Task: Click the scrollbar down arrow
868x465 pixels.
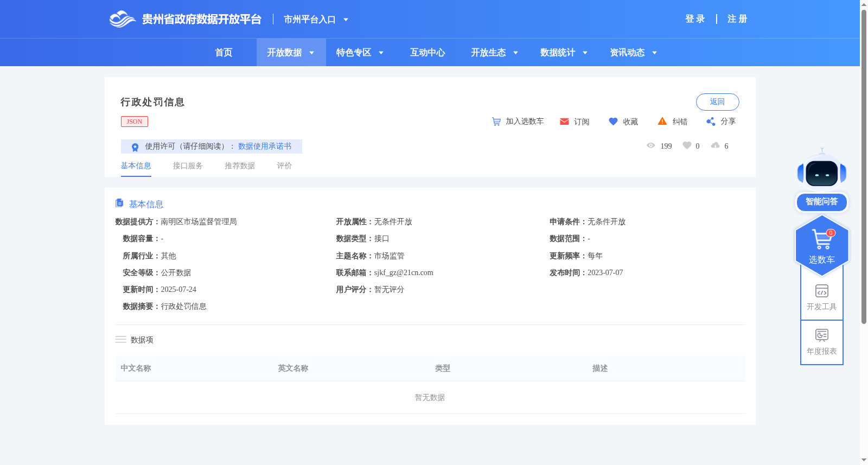Action: [864, 460]
